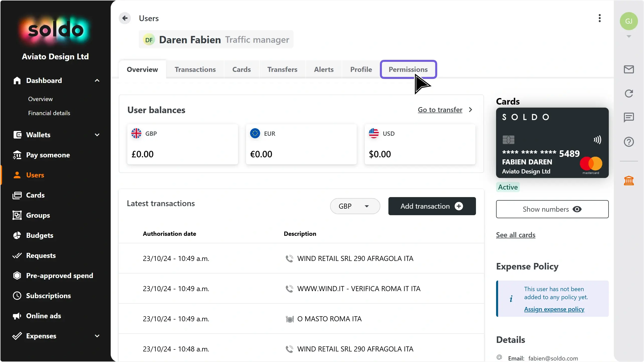Click the Assign expense policy link
Screen dimensions: 644x362
(554, 309)
